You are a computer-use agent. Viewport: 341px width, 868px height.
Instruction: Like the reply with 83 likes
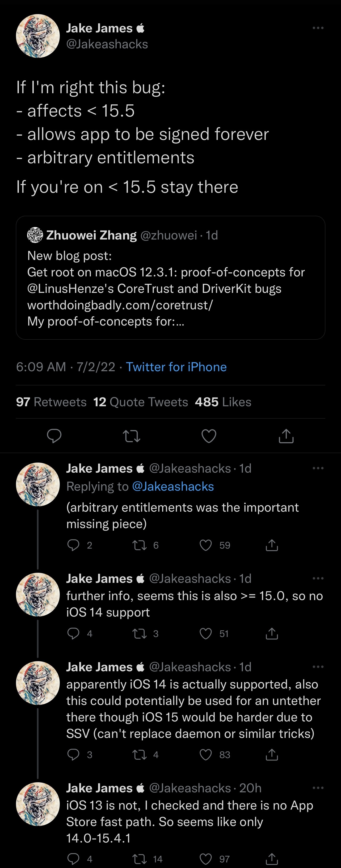coord(206,755)
